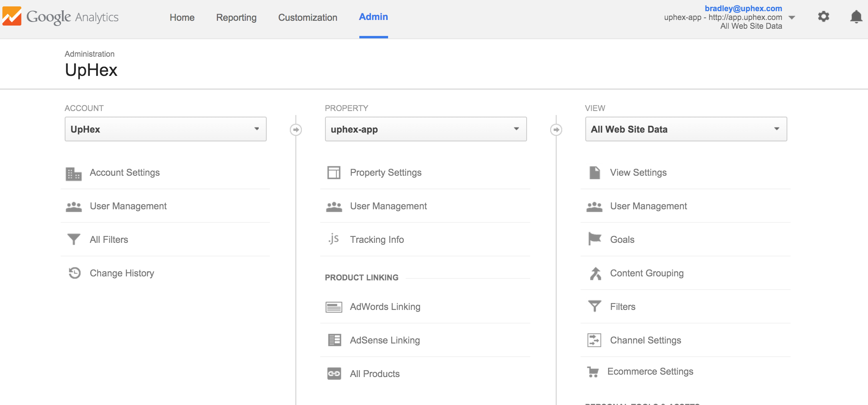Open User Management under Property
This screenshot has height=405, width=868.
(x=388, y=206)
